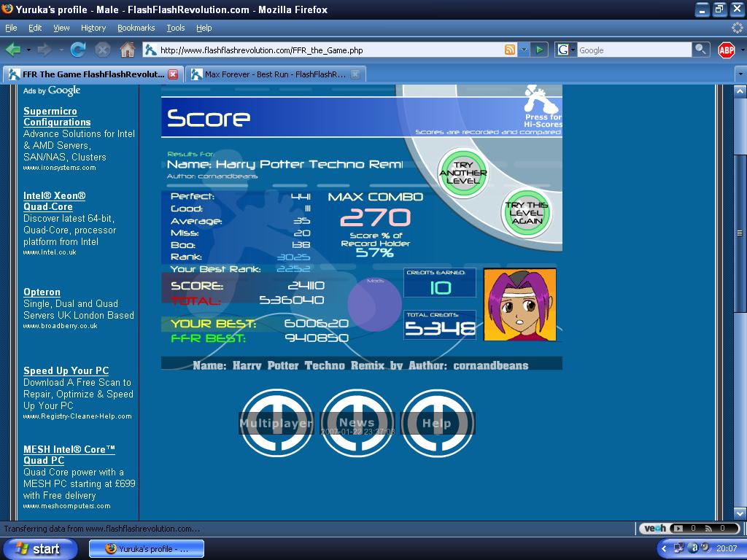Switch to Max Forever - Best Run tab
This screenshot has height=560, width=747.
tap(273, 74)
